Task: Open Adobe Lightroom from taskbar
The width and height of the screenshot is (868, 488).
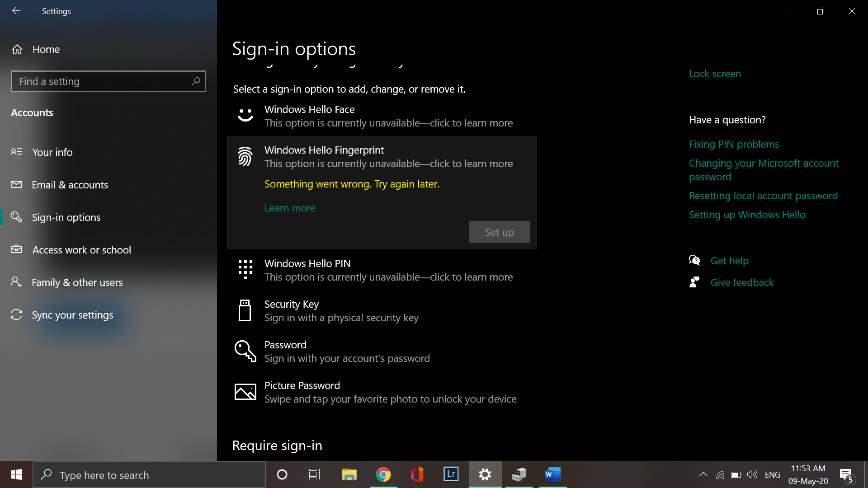Action: tap(451, 474)
